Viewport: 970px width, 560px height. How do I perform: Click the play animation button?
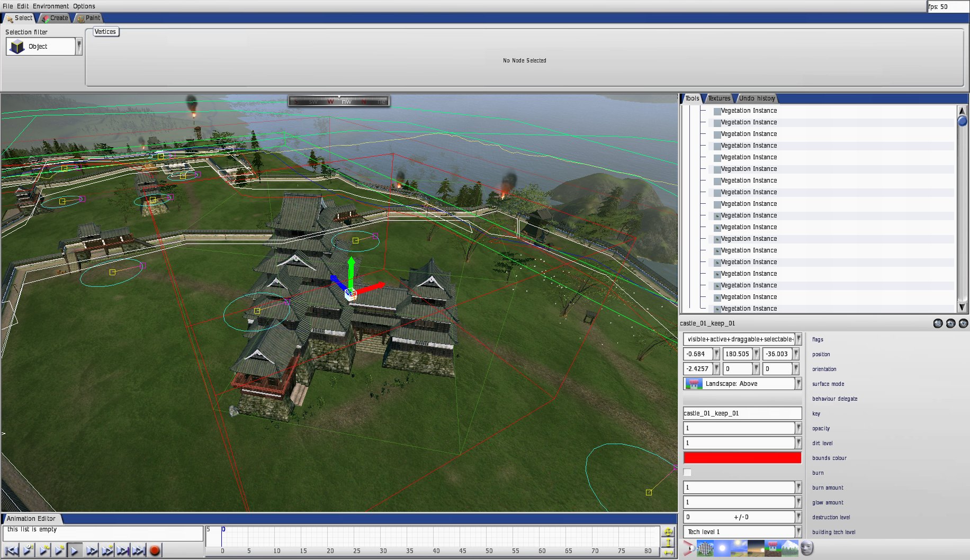(x=75, y=550)
